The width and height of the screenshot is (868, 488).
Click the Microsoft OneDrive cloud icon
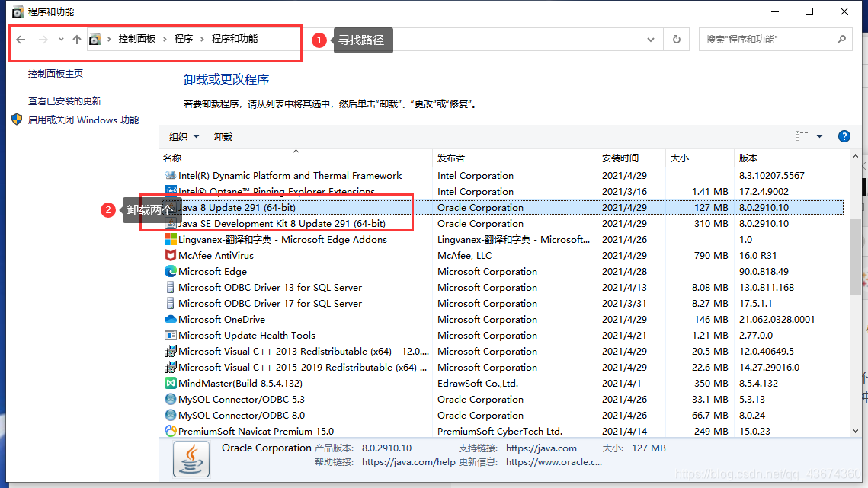171,319
